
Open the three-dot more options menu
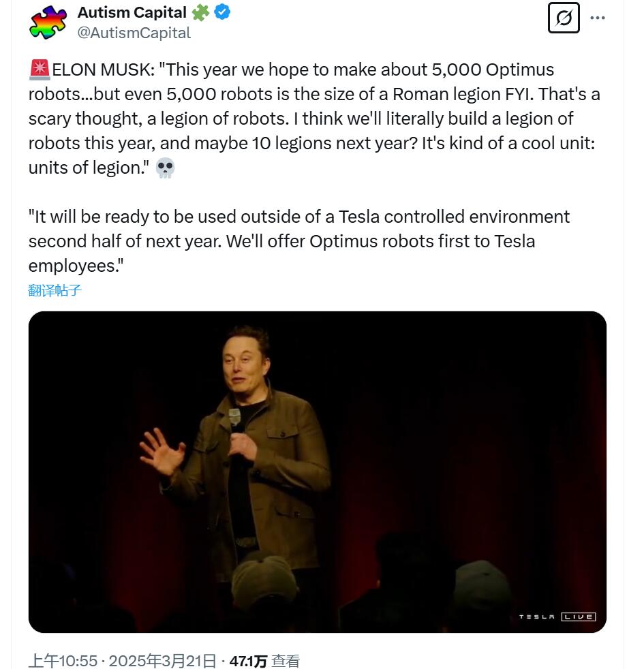coord(598,18)
